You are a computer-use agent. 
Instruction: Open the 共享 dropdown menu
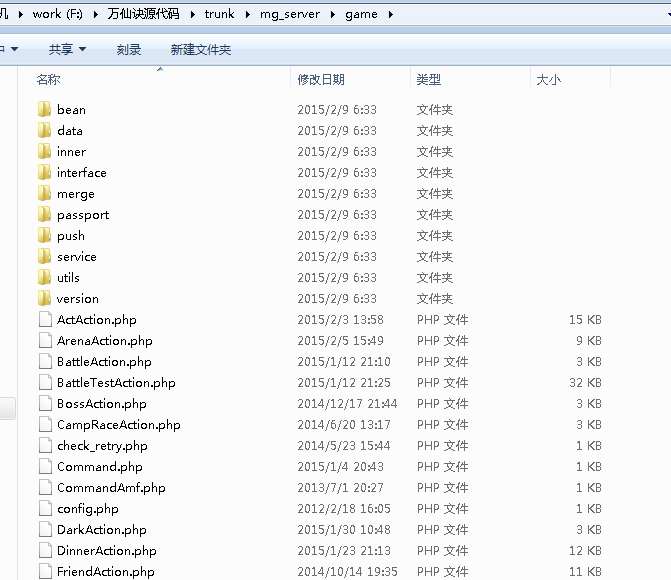click(x=67, y=49)
